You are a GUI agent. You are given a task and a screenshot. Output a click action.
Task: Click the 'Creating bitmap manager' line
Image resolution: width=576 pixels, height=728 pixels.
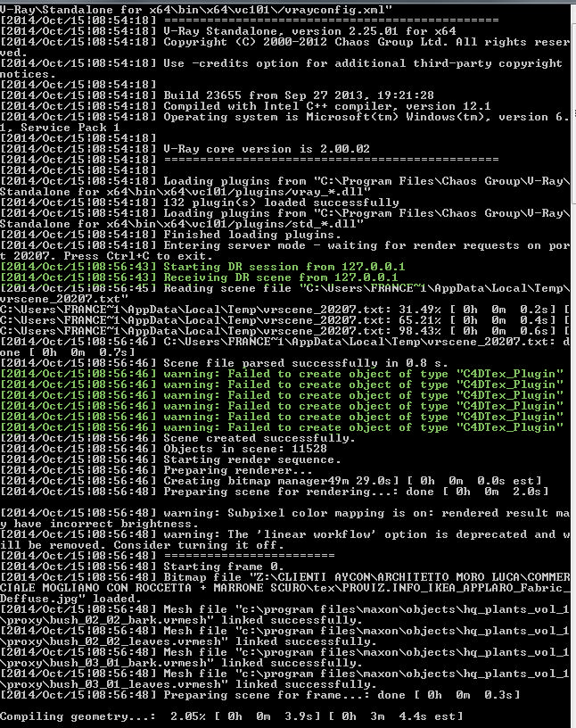tap(271, 481)
